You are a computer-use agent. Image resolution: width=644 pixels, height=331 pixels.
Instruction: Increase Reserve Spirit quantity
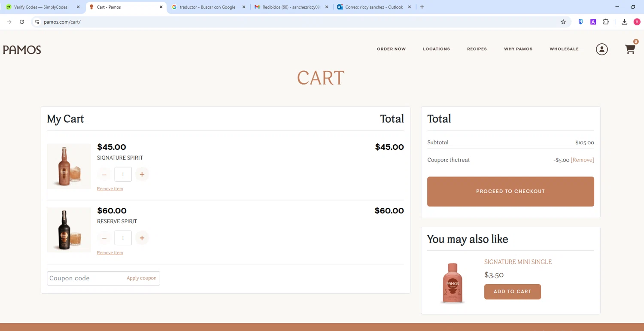pyautogui.click(x=142, y=238)
